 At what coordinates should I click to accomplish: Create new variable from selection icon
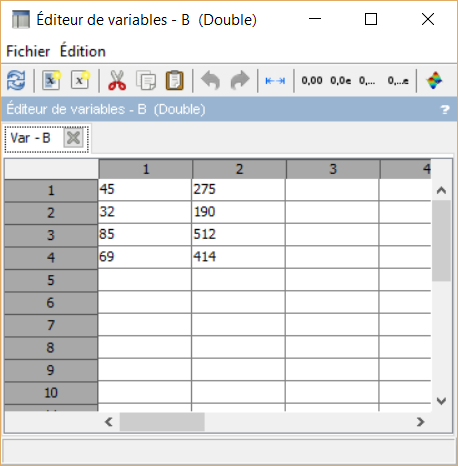(x=52, y=80)
